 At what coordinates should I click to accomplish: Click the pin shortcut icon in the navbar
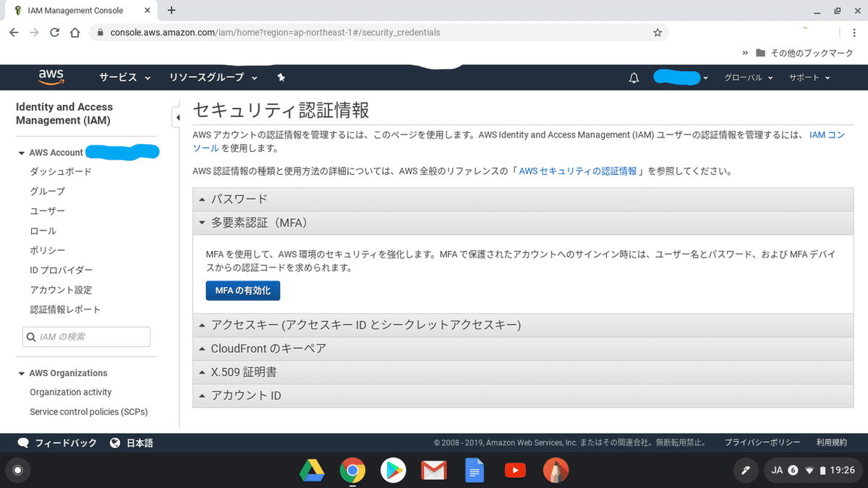(281, 77)
